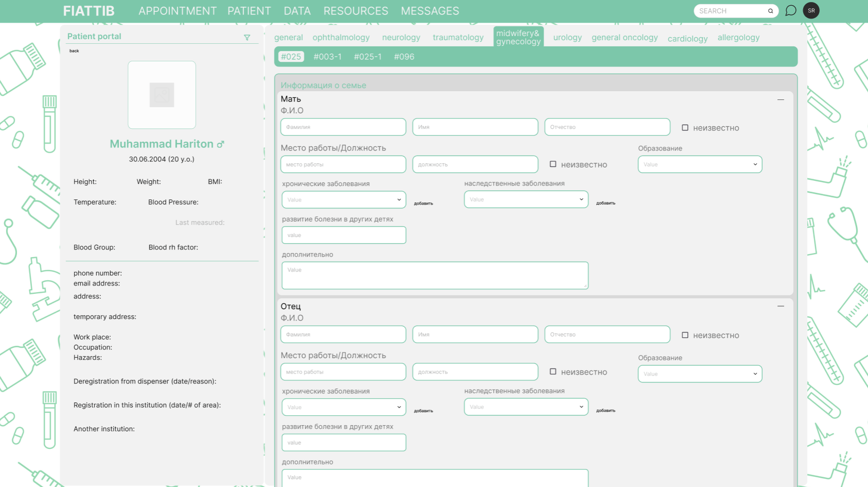868x487 pixels.
Task: Check неизвестно for mother's workplace
Action: 553,164
